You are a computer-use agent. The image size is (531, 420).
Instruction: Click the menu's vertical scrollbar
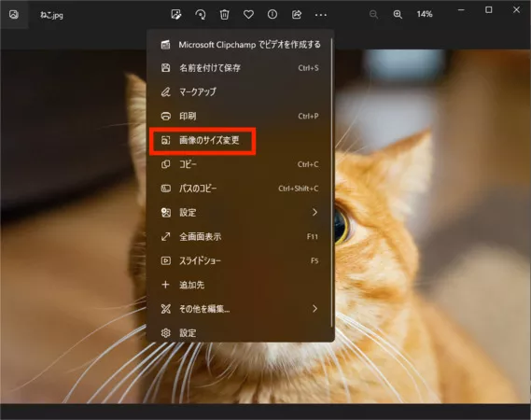[x=331, y=183]
